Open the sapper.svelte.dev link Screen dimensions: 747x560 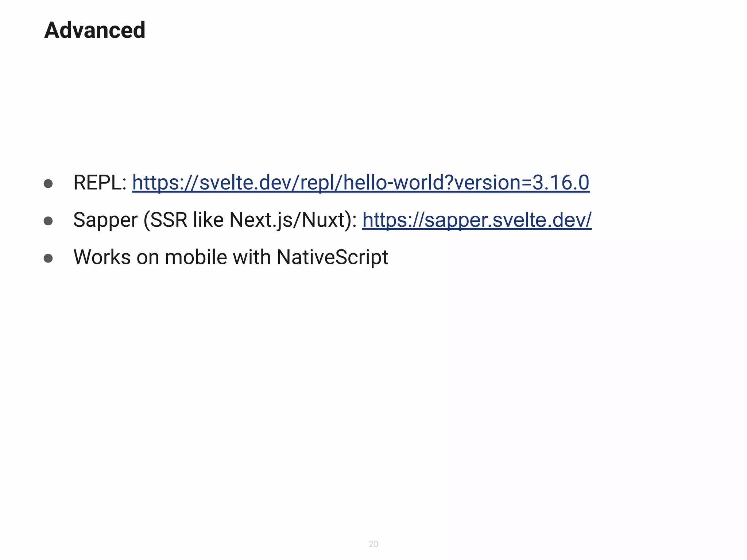point(477,220)
